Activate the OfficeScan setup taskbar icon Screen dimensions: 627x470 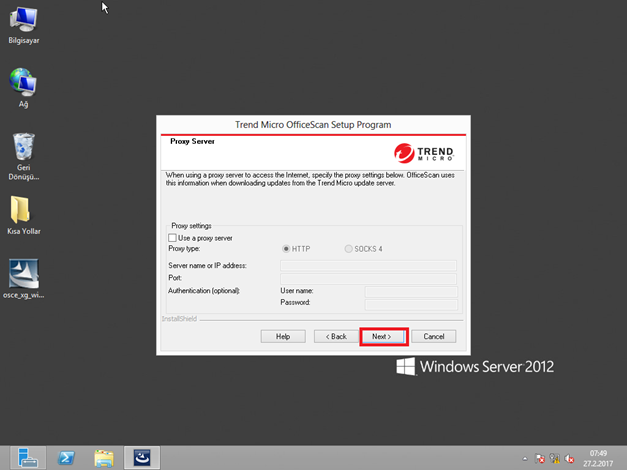pyautogui.click(x=142, y=458)
